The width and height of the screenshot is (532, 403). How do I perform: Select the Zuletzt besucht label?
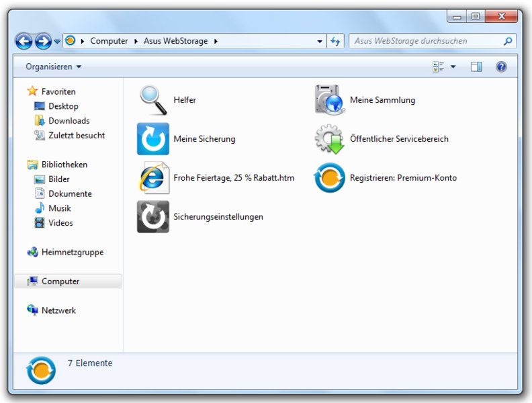(x=77, y=136)
